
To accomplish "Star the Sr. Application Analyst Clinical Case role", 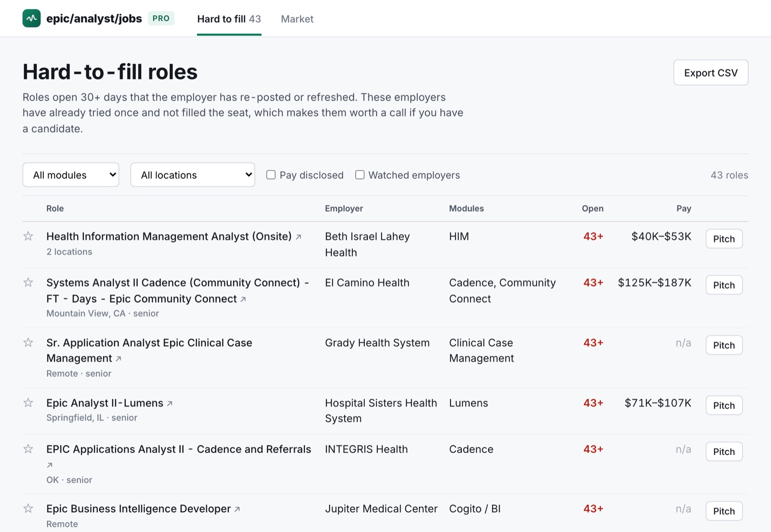I will coord(28,342).
